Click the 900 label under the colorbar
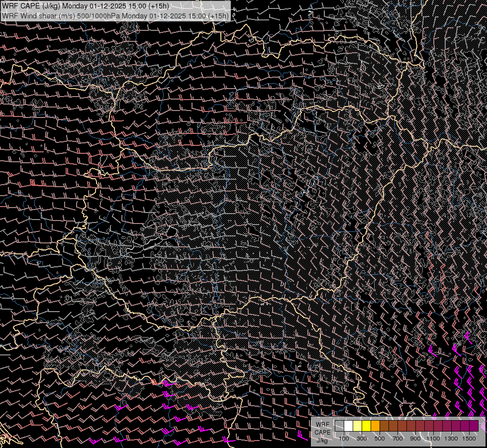This screenshot has height=448, width=487. (x=415, y=439)
